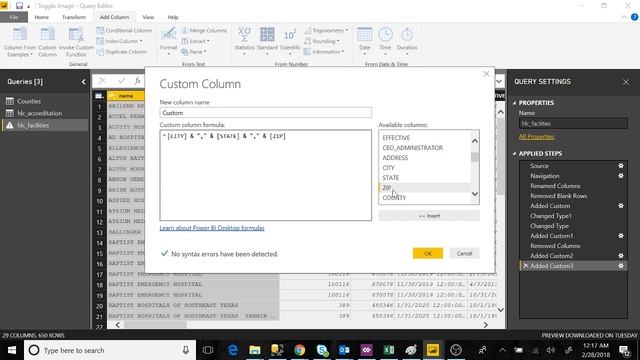Click the Standard number icon
640x360 pixels.
point(267,35)
